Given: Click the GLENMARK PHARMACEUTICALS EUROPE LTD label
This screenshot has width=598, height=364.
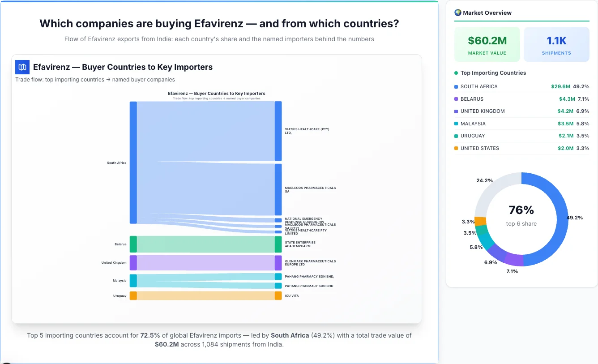Looking at the screenshot, I should coord(310,263).
